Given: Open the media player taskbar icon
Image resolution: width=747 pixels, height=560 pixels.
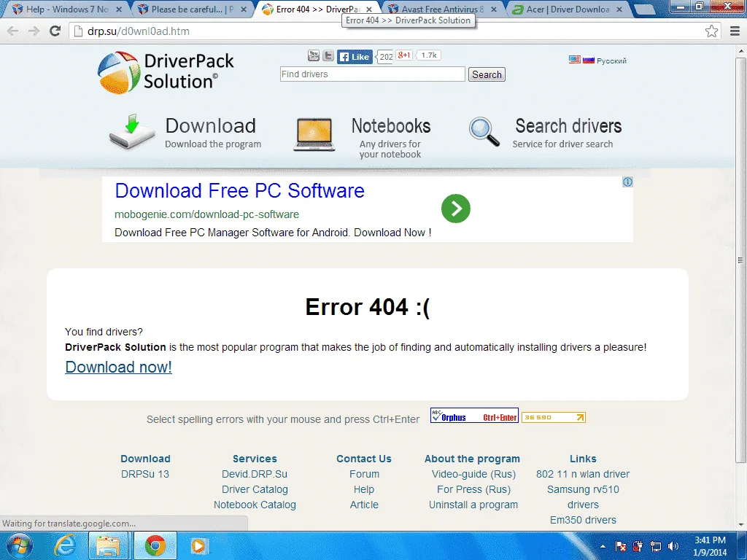Looking at the screenshot, I should click(x=198, y=545).
